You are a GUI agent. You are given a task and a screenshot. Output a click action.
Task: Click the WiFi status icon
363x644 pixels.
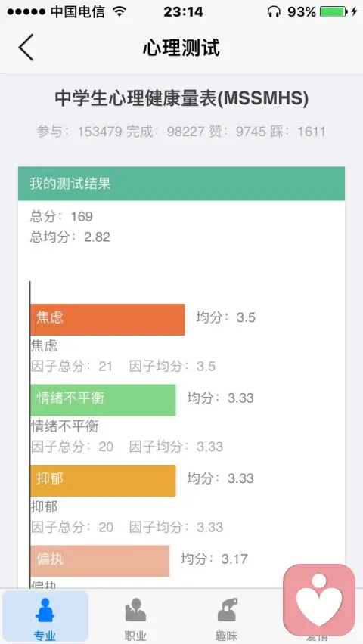(x=119, y=11)
